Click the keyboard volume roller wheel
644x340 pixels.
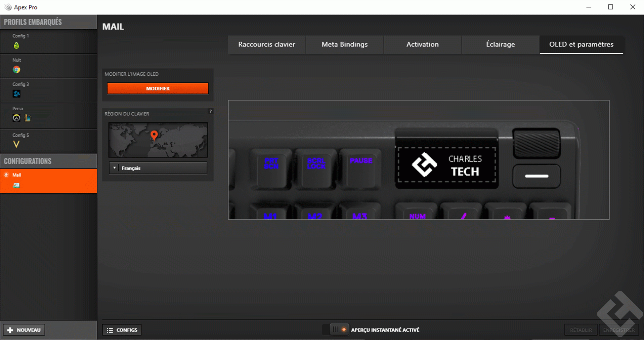536,144
